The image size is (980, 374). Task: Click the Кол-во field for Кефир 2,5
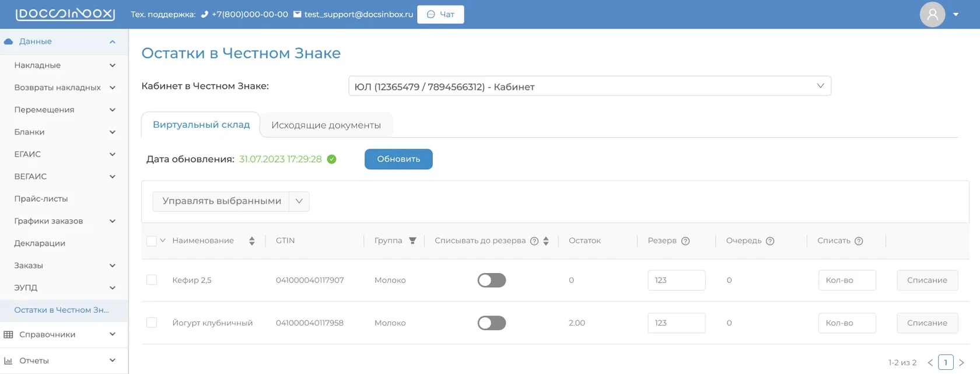[x=846, y=280]
